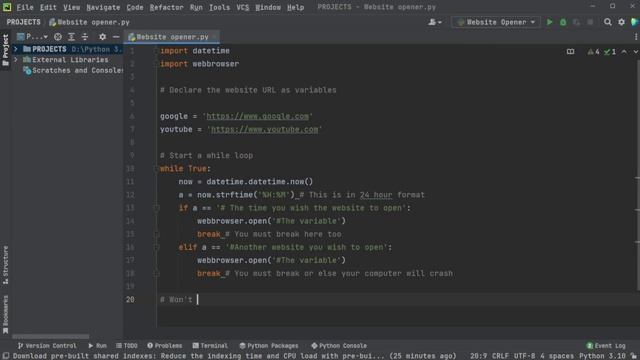Click the user account icon

point(432,22)
